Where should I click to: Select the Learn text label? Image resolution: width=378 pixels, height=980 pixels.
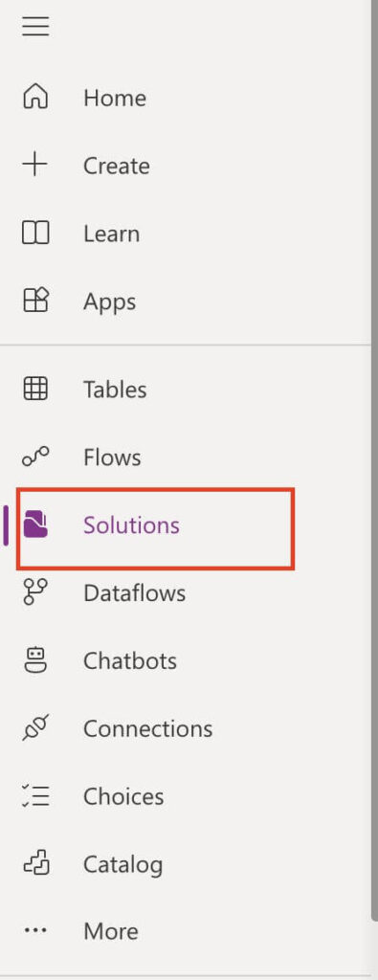click(x=112, y=234)
